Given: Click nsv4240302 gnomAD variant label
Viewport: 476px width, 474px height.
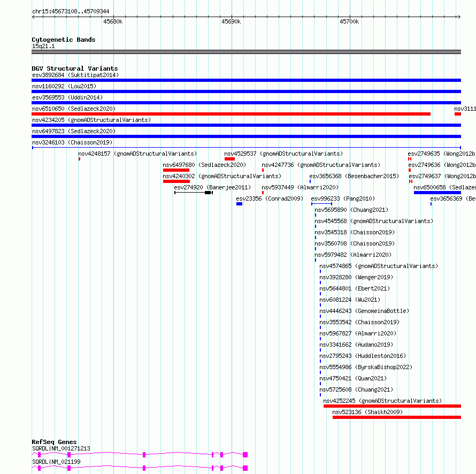Looking at the screenshot, I should [222, 176].
